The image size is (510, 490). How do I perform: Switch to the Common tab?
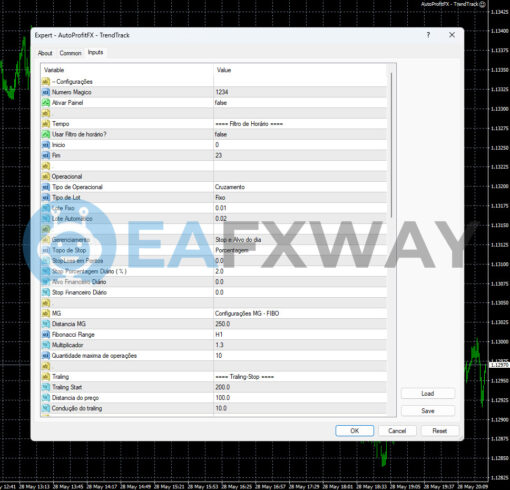(70, 53)
